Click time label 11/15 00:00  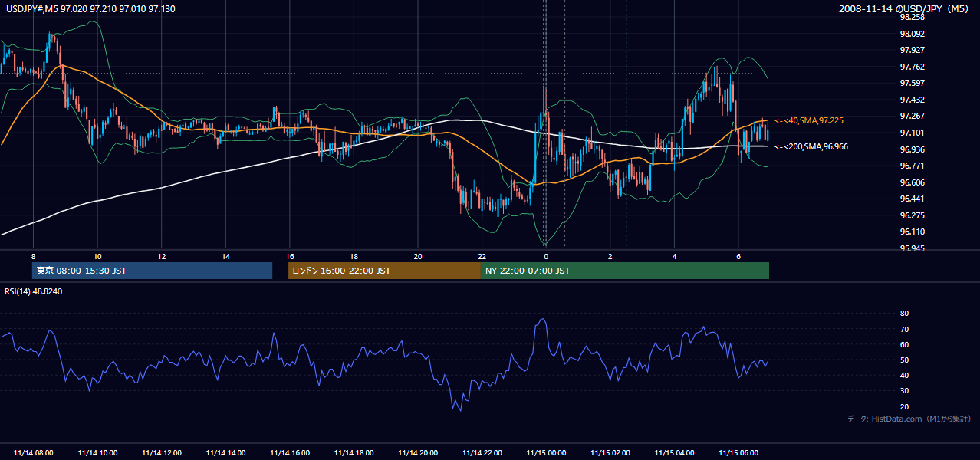click(546, 453)
